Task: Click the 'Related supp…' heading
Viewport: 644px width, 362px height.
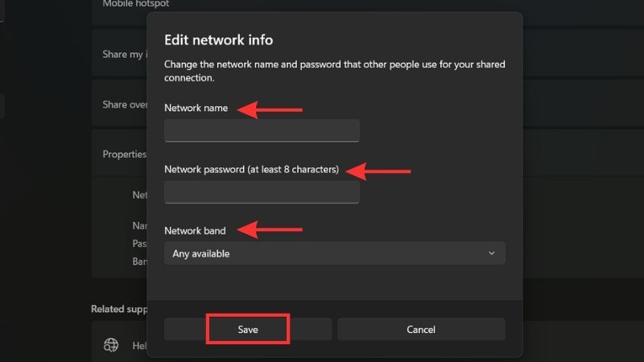Action: pyautogui.click(x=118, y=308)
